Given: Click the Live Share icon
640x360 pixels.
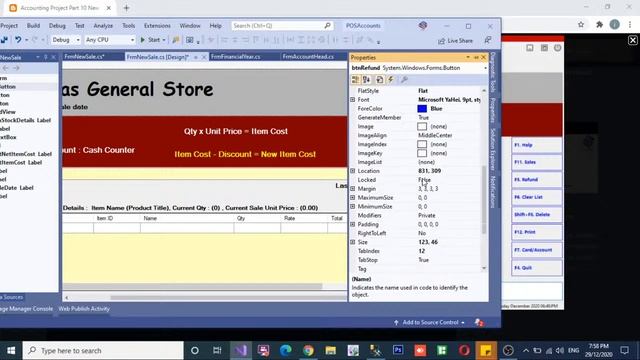Looking at the screenshot, I should point(441,41).
